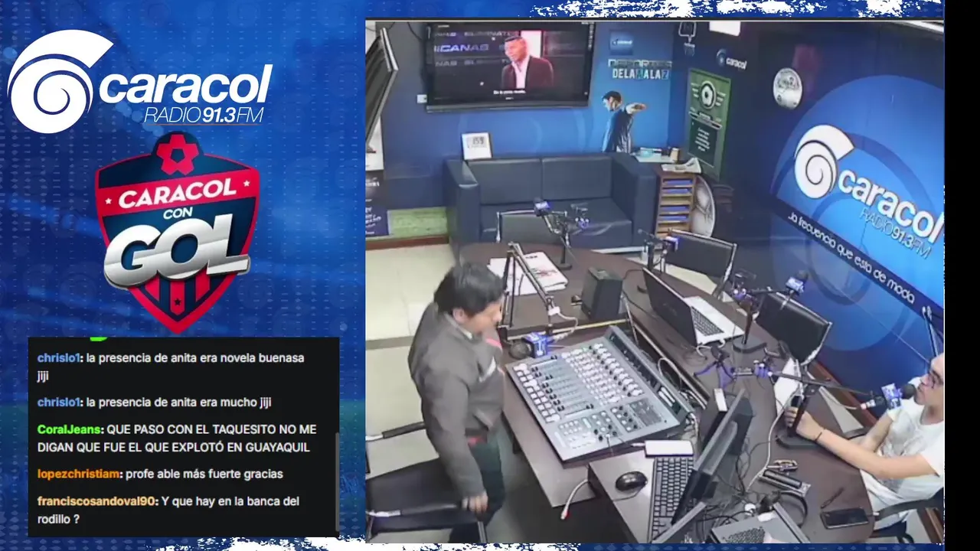Viewport: 980px width, 551px height.
Task: Select the CoralJeans username in chat
Action: pos(70,429)
